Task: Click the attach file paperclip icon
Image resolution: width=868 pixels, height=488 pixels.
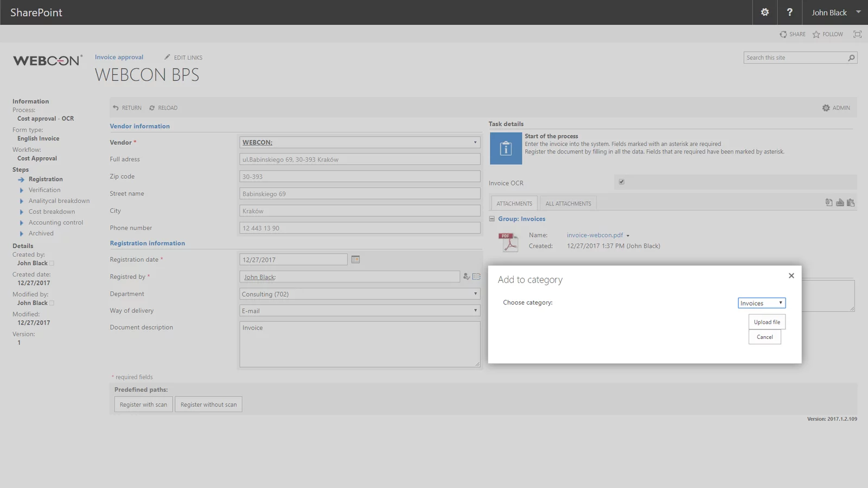Action: tap(829, 202)
